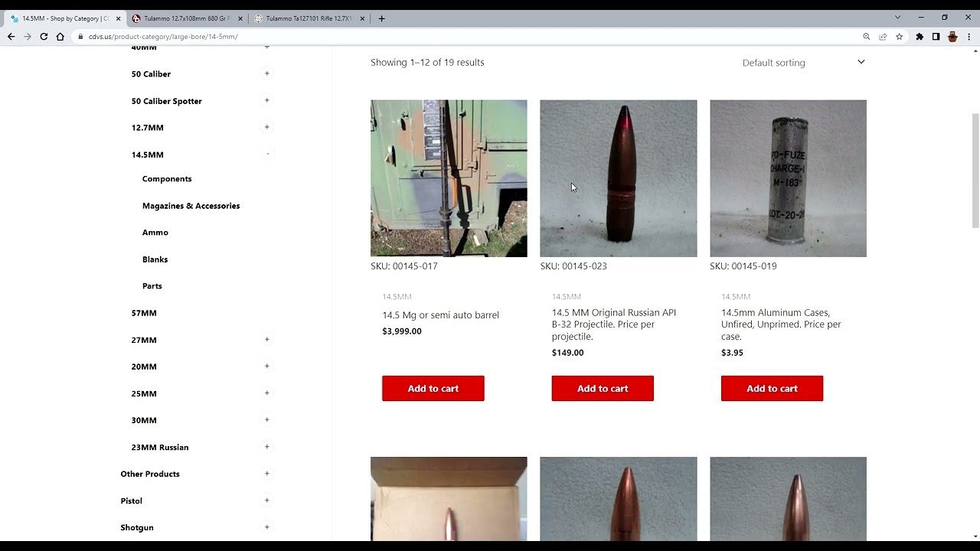Open the Blanks subcategory
980x551 pixels.
click(155, 259)
